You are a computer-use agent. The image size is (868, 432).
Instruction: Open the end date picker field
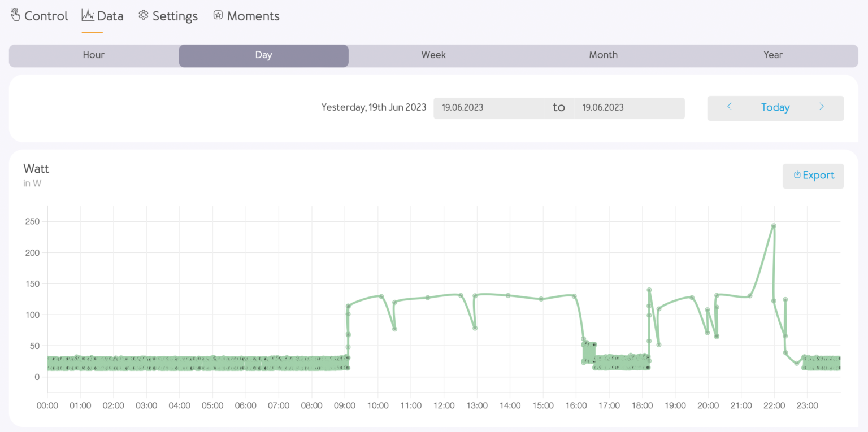(629, 108)
